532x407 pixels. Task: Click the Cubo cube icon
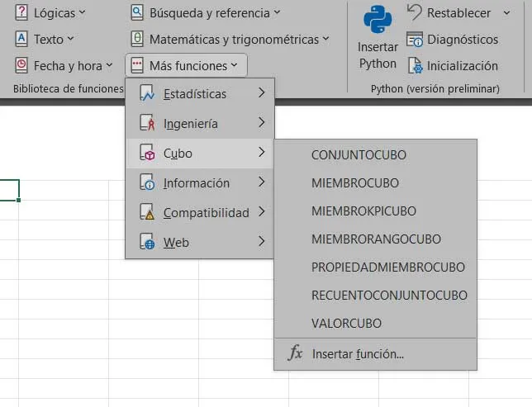(147, 153)
